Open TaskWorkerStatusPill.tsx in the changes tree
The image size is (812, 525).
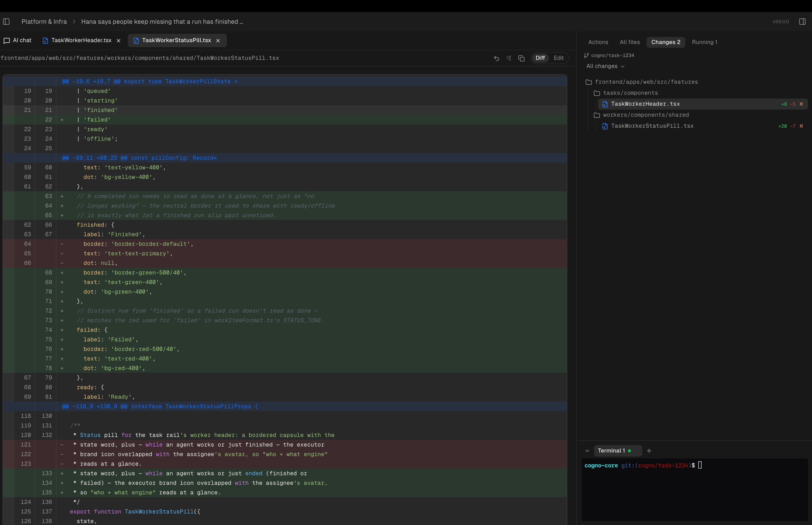point(703,126)
